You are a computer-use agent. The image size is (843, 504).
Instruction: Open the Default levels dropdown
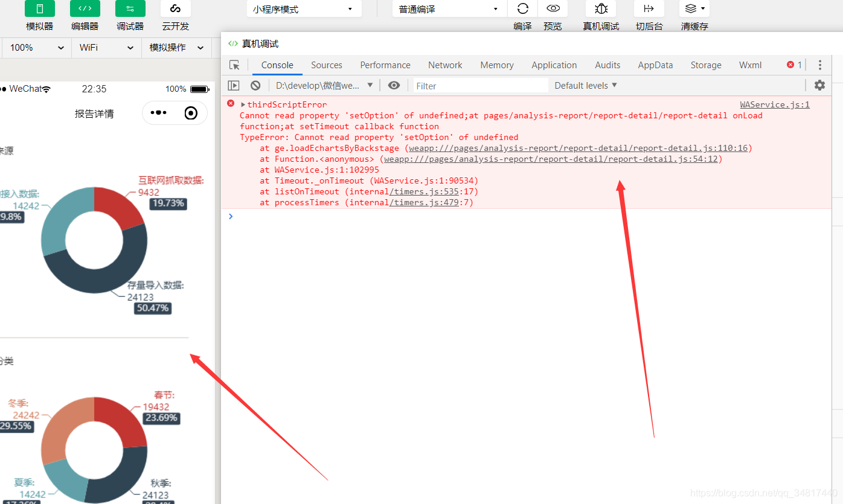click(x=586, y=86)
